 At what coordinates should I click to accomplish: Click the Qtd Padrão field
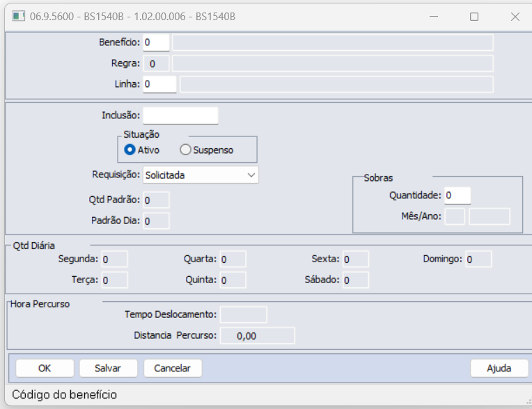[x=156, y=200]
